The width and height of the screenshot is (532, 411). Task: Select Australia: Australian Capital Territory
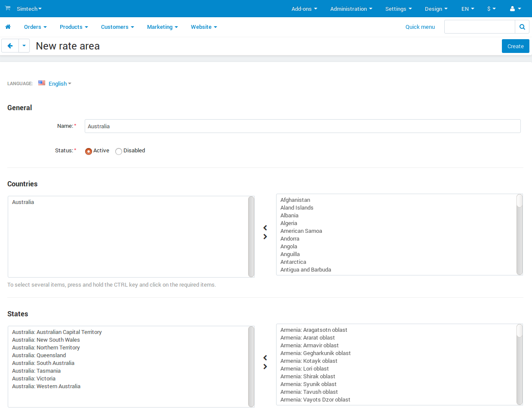[57, 332]
